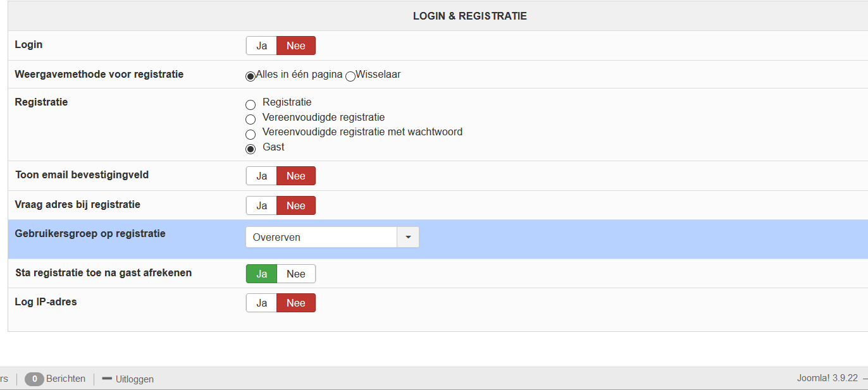The height and width of the screenshot is (390, 868).
Task: Click the Berichten count badge
Action: 34,379
